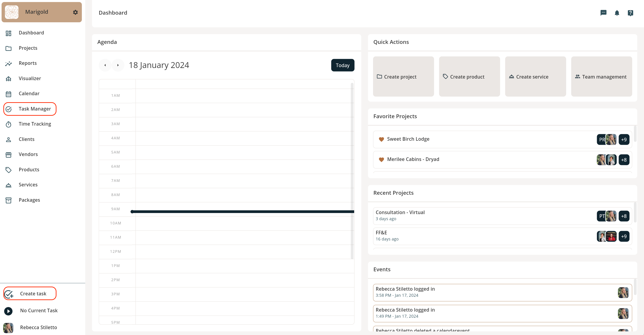Image resolution: width=644 pixels, height=335 pixels.
Task: Open the help question icon
Action: 630,13
